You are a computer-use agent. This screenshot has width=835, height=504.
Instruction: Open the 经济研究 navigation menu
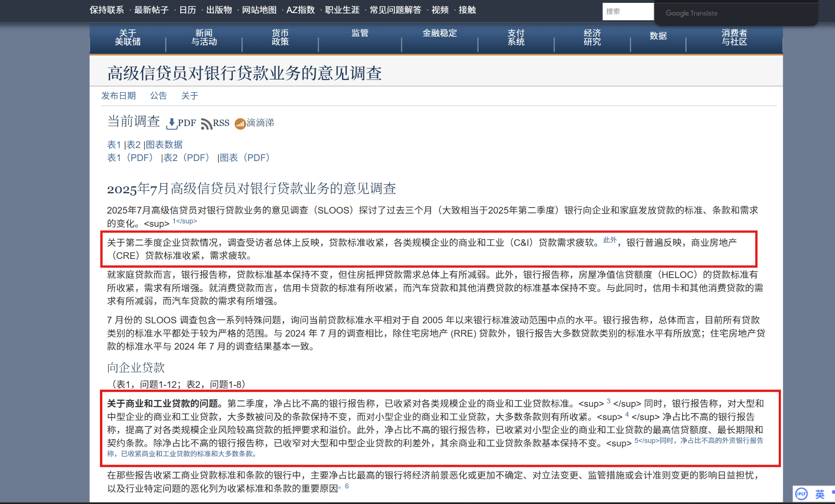(592, 37)
